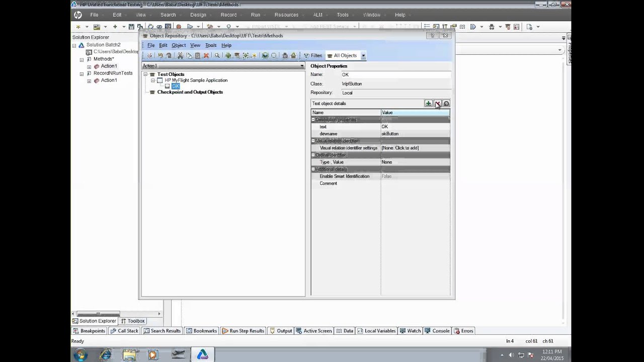Select Action1 under RecordNRunTests
The width and height of the screenshot is (644, 362).
[x=109, y=80]
